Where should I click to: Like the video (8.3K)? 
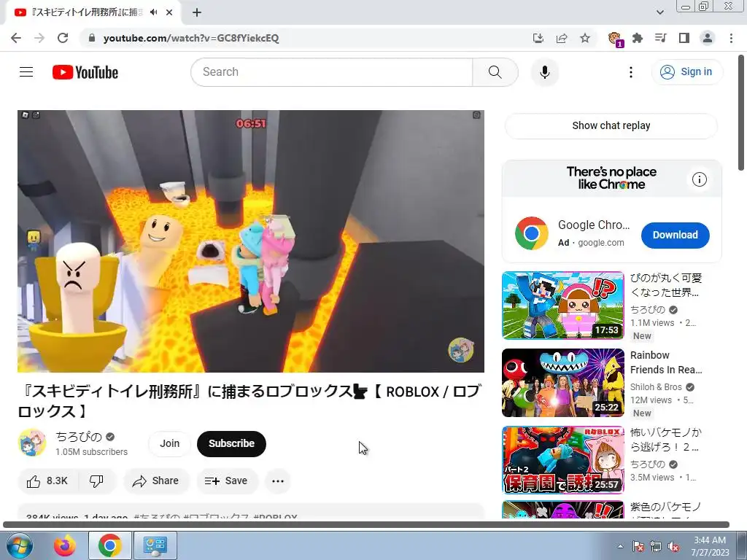point(47,481)
